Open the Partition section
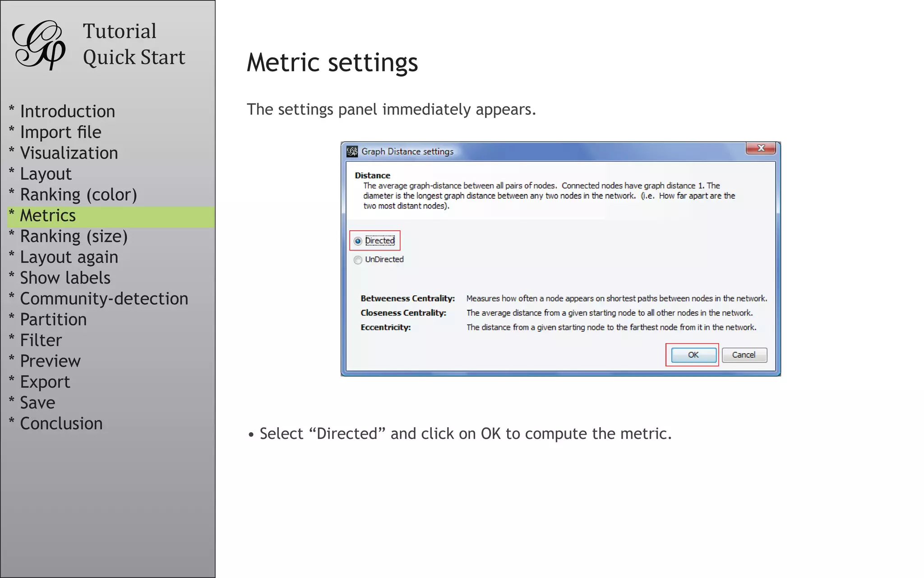This screenshot has width=924, height=578. tap(53, 319)
